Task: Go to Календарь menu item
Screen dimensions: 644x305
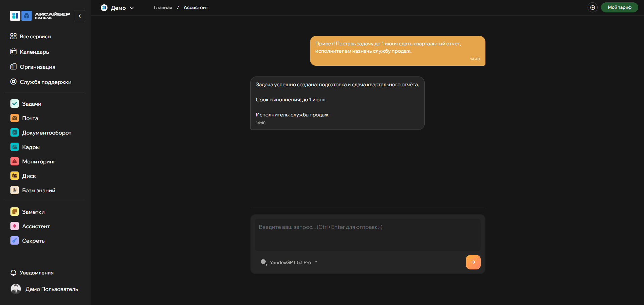Action: click(x=34, y=52)
